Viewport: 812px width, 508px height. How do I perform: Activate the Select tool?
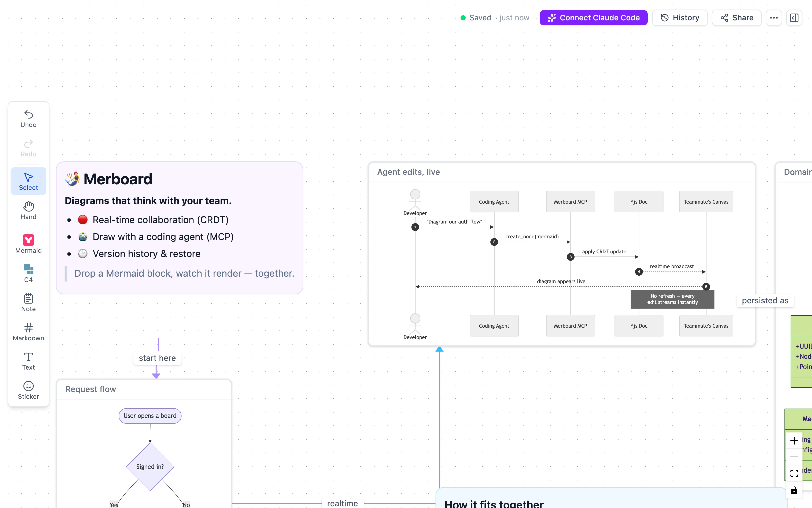coord(29,181)
